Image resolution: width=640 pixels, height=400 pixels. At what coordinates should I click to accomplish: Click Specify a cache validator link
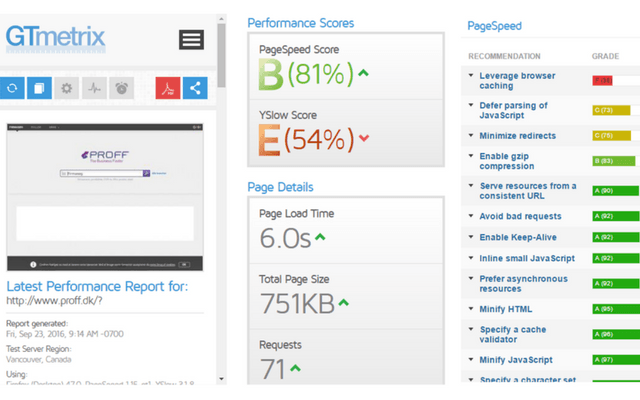tap(513, 334)
